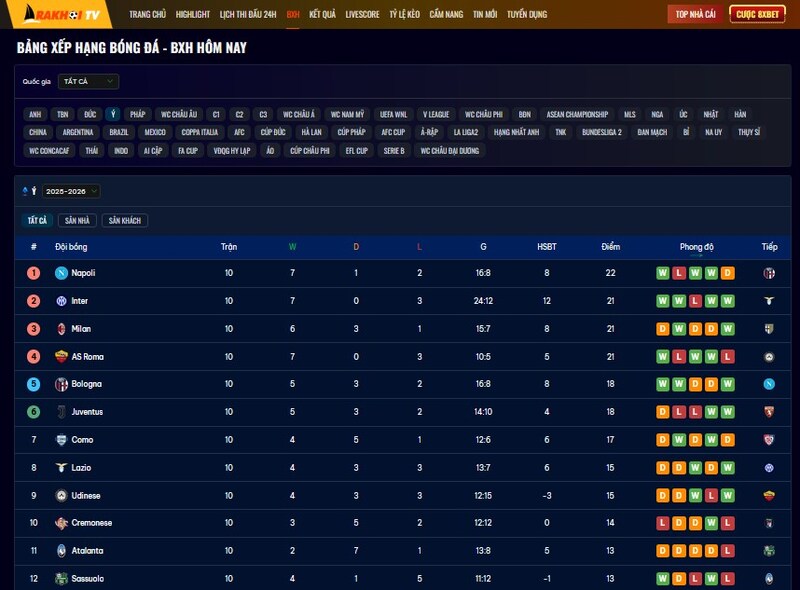Switch table filter to Sân Nhà
Viewport: 800px width, 590px height.
pyautogui.click(x=76, y=220)
